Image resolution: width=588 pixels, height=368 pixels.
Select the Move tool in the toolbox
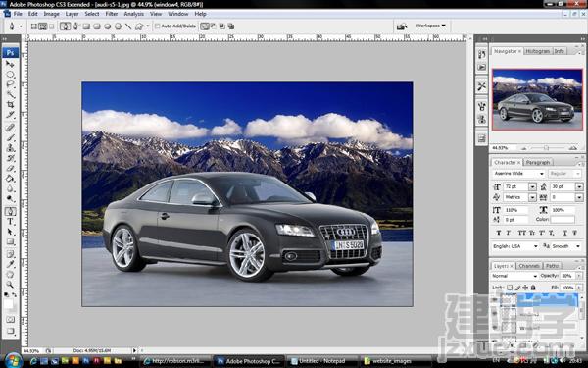click(10, 64)
